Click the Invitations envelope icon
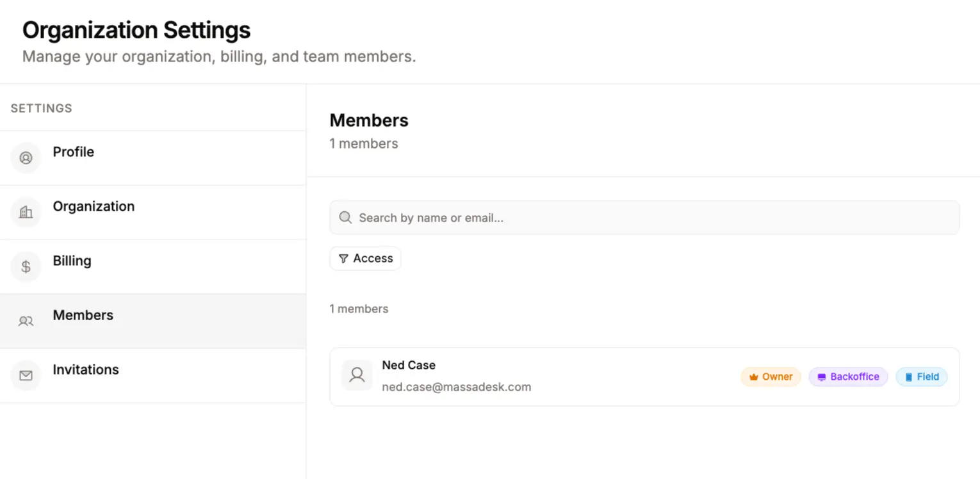The image size is (980, 479). coord(26,376)
